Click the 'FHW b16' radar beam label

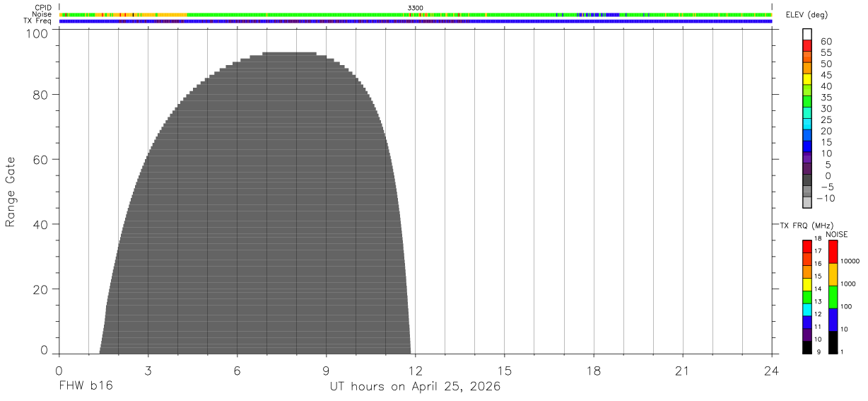tap(86, 387)
